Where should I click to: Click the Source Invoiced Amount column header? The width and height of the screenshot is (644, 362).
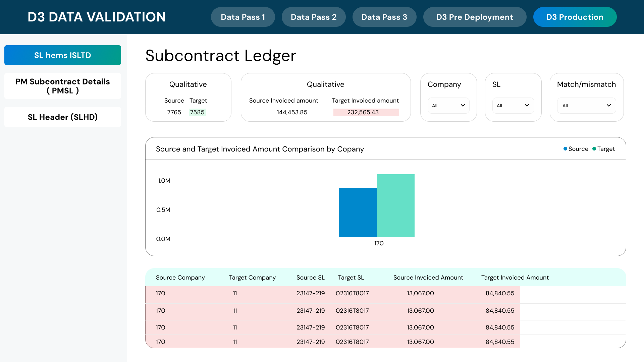428,278
